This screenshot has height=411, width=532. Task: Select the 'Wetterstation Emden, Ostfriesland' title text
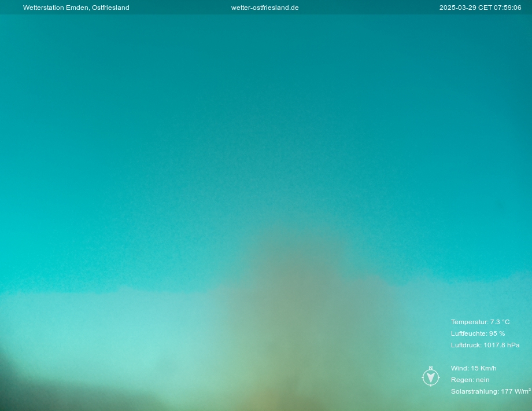point(76,8)
